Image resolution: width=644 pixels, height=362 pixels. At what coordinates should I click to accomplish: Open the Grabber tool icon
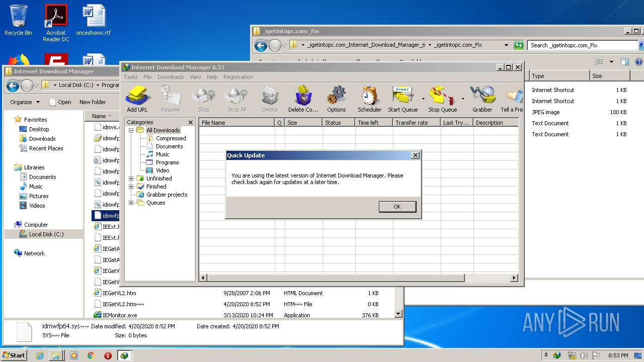(482, 99)
